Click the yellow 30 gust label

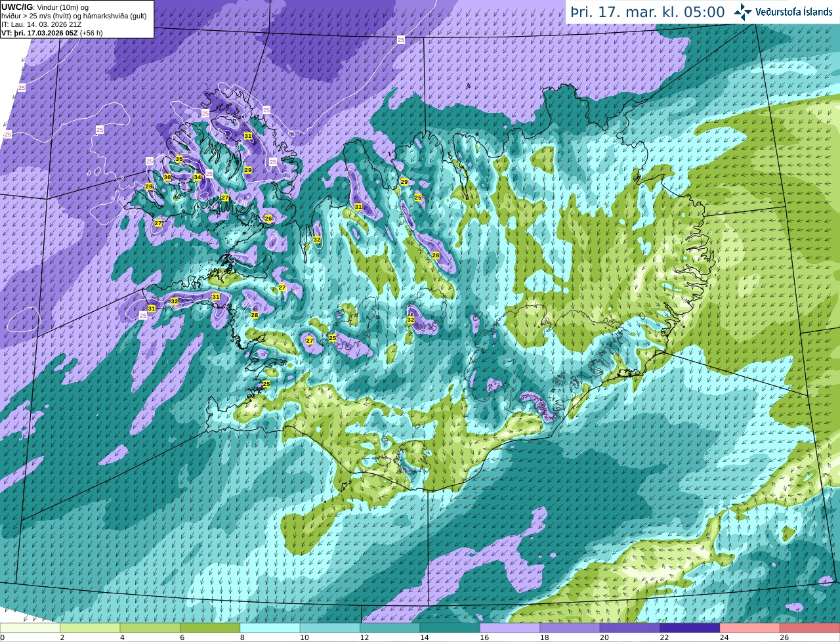pyautogui.click(x=167, y=177)
